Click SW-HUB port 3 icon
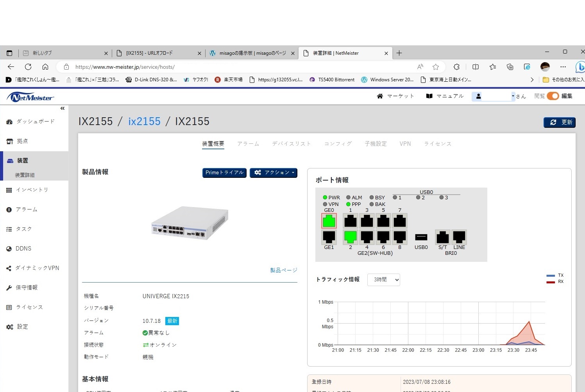This screenshot has height=392, width=585. pyautogui.click(x=367, y=221)
